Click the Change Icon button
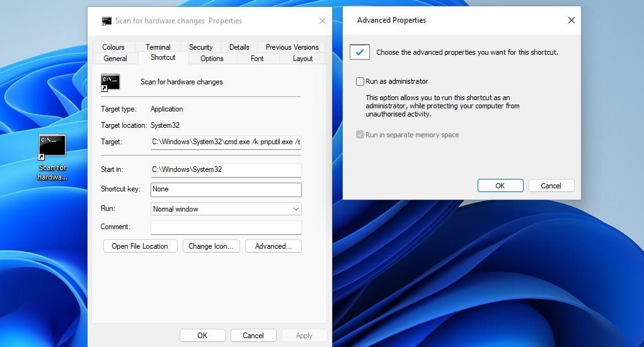This screenshot has width=644, height=347. (x=210, y=246)
